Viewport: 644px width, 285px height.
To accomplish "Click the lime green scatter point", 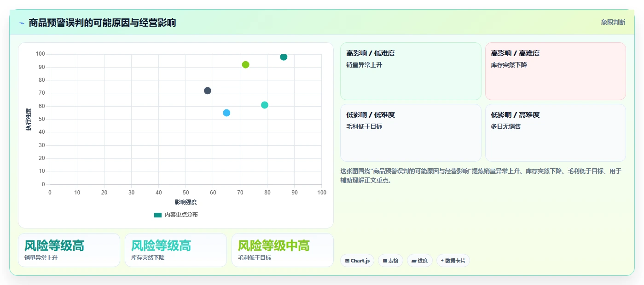I will (245, 65).
